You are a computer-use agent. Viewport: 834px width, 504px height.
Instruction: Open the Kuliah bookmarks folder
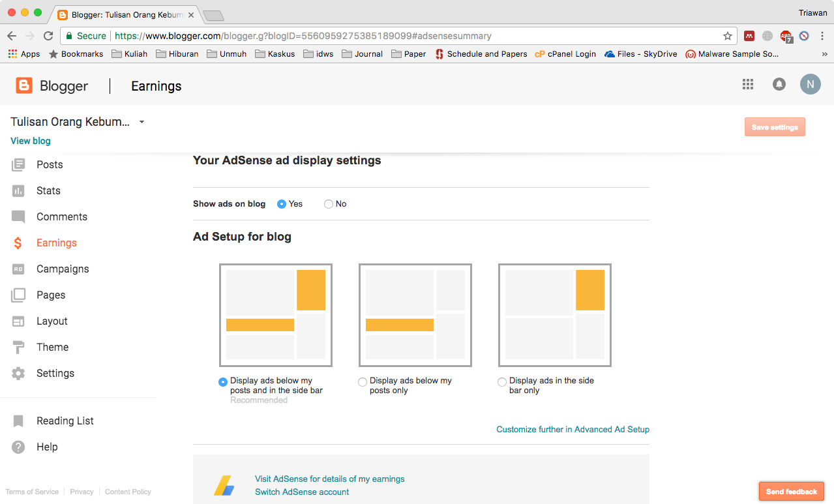(130, 54)
